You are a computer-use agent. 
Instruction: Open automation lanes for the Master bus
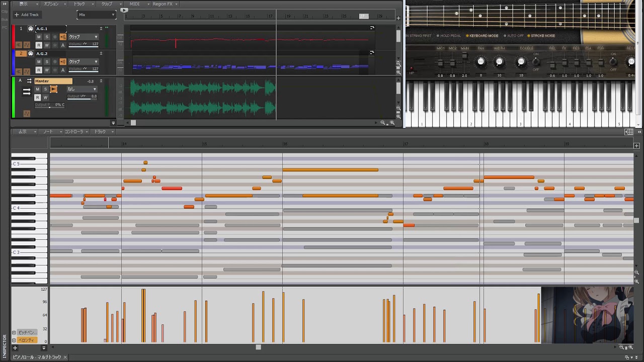[x=27, y=114]
